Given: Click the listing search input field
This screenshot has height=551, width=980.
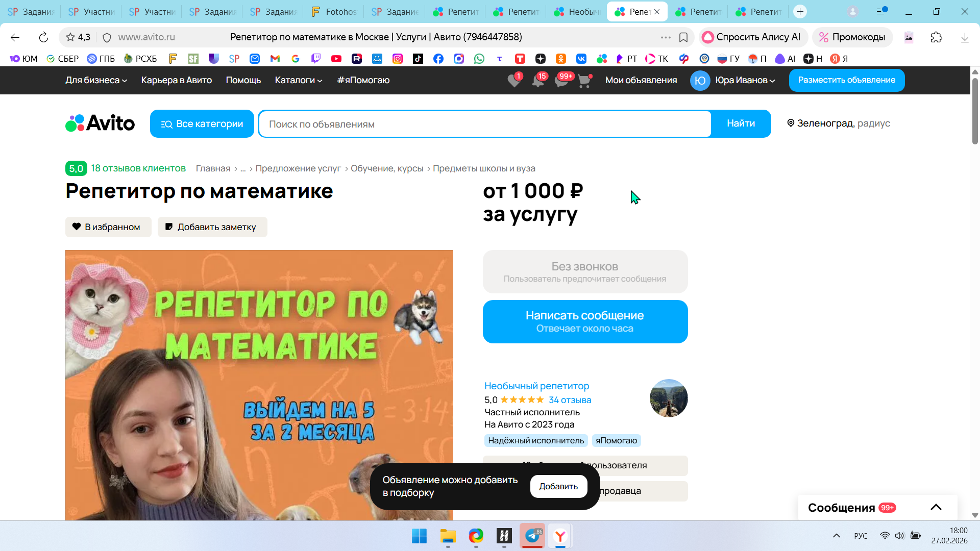Looking at the screenshot, I should tap(485, 124).
